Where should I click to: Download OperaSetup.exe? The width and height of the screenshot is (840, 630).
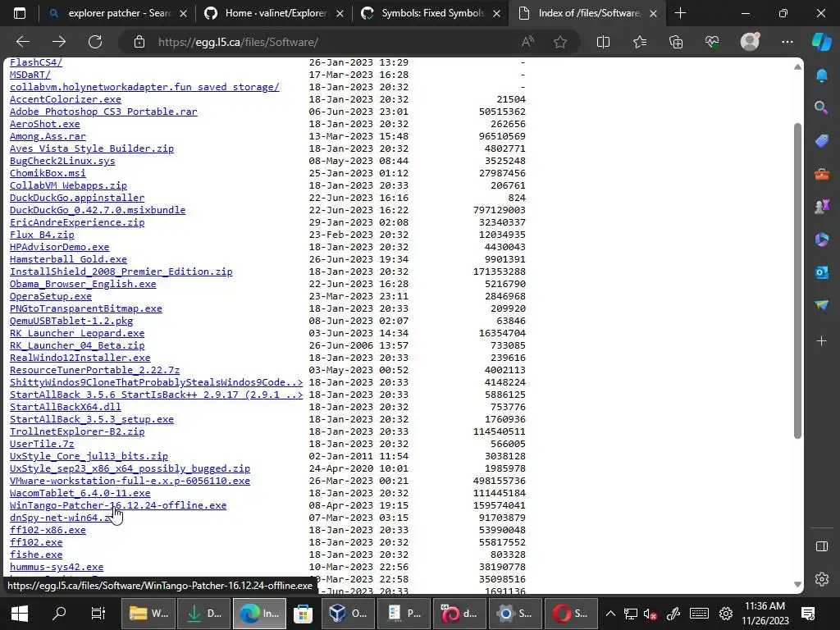(50, 296)
